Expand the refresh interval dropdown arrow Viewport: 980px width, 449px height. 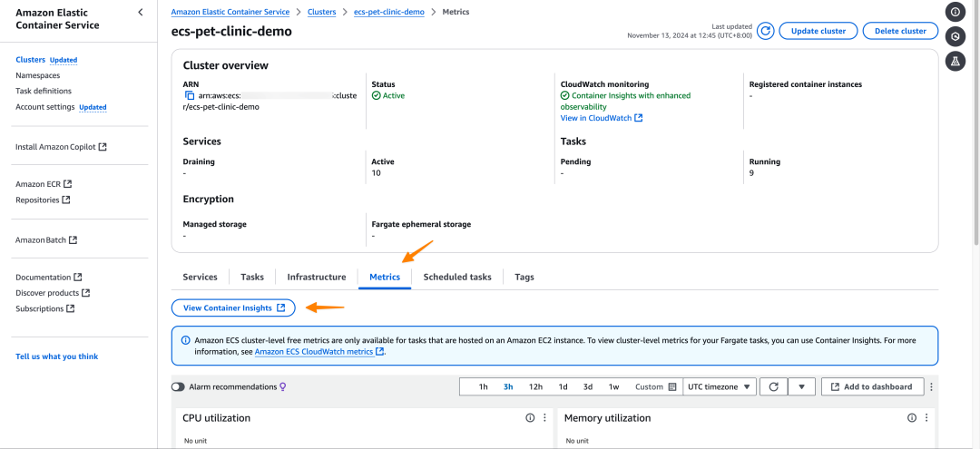pos(801,386)
